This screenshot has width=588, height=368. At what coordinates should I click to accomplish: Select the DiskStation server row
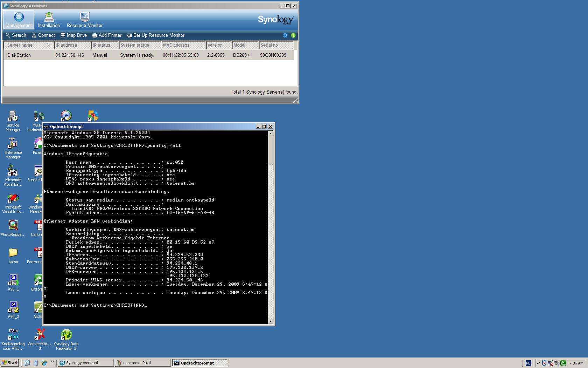tap(148, 55)
